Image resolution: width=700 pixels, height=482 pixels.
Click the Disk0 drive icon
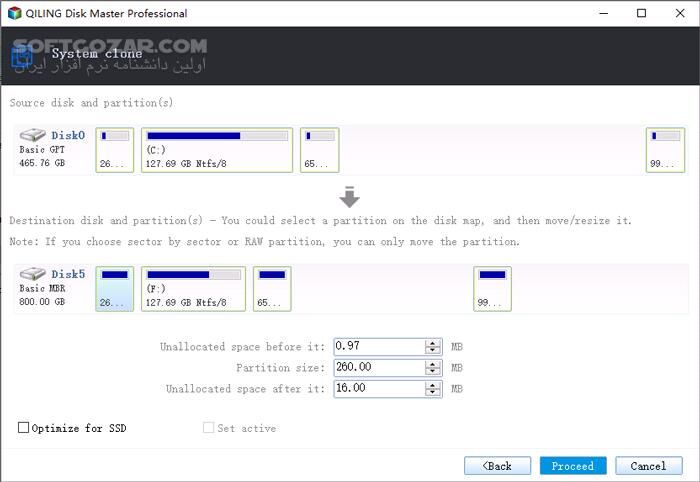(32, 135)
